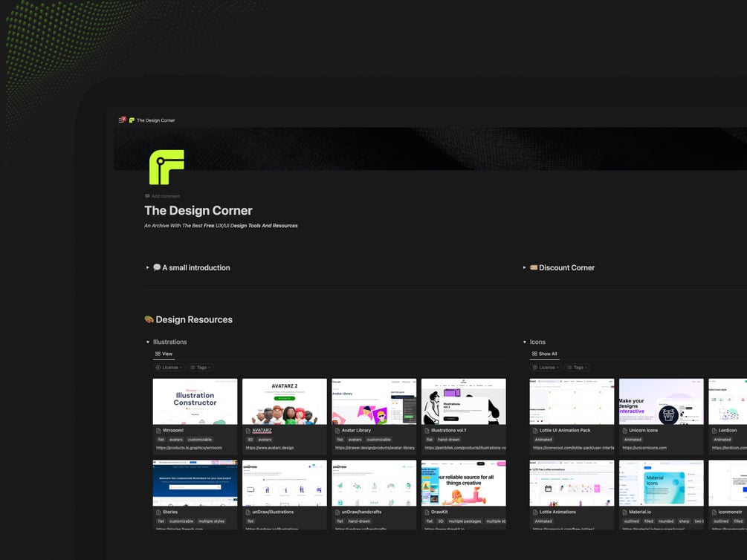Click The Design Corner page title
Screen dimensions: 747x560
(198, 210)
